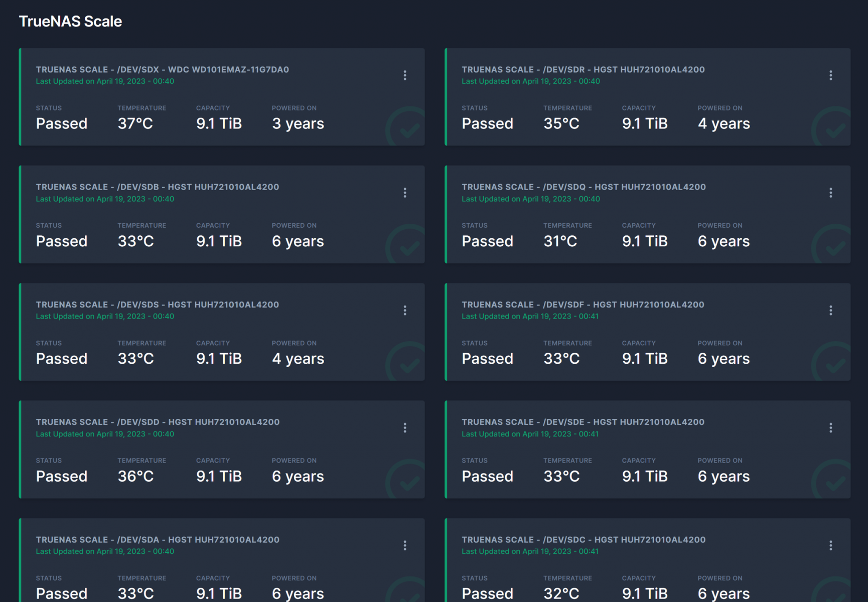The image size is (868, 602).
Task: Open the three-dot menu for /dev/sdr
Action: pyautogui.click(x=831, y=75)
